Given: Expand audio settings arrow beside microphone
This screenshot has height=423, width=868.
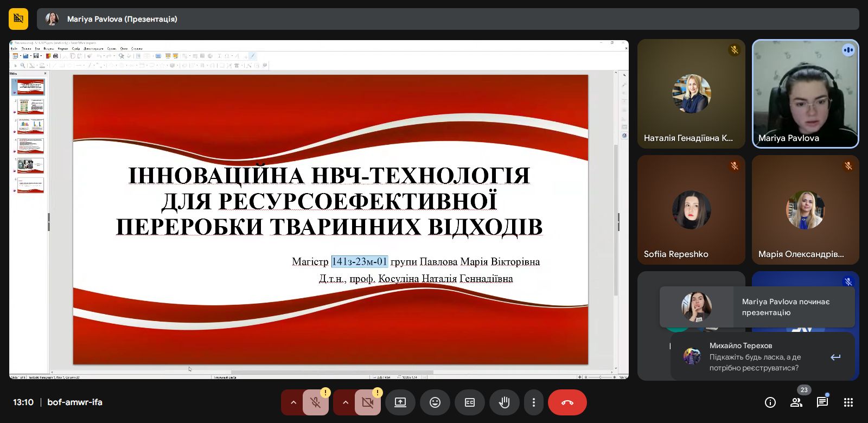Looking at the screenshot, I should coord(293,402).
